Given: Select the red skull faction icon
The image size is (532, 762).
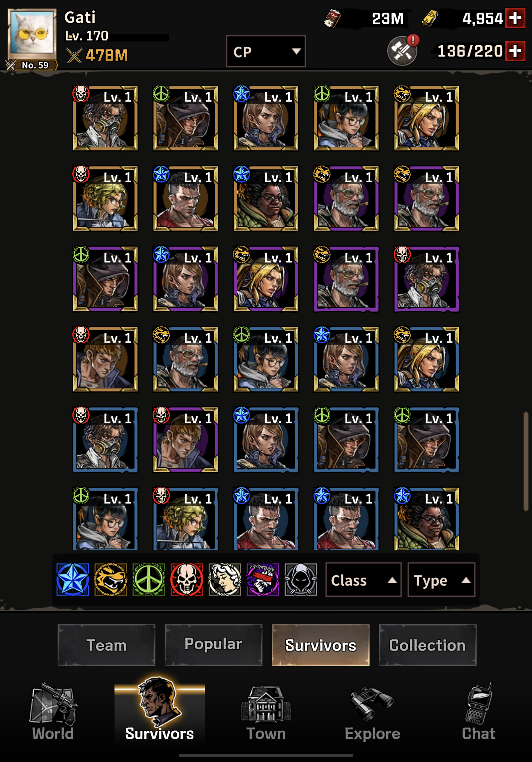Looking at the screenshot, I should pos(187,579).
